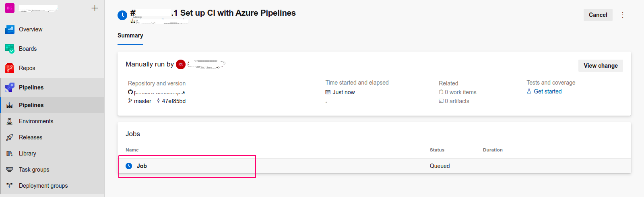The width and height of the screenshot is (644, 197).
Task: Click the Library books icon
Action: 10,153
